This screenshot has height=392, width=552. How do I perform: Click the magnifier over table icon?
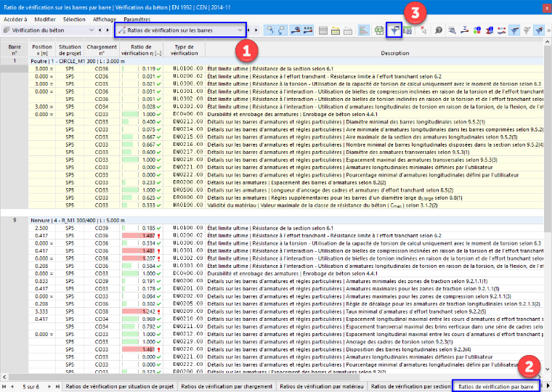pyautogui.click(x=452, y=30)
